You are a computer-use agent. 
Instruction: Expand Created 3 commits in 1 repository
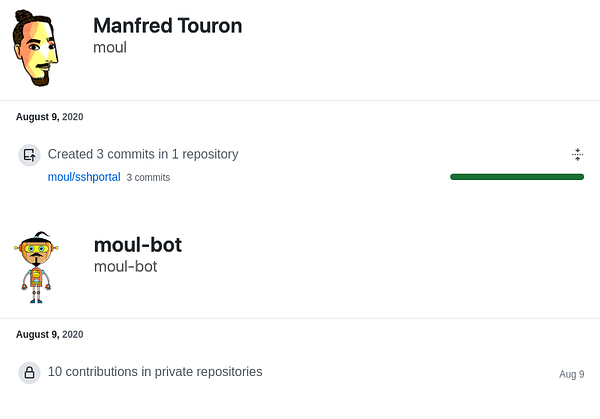point(143,154)
